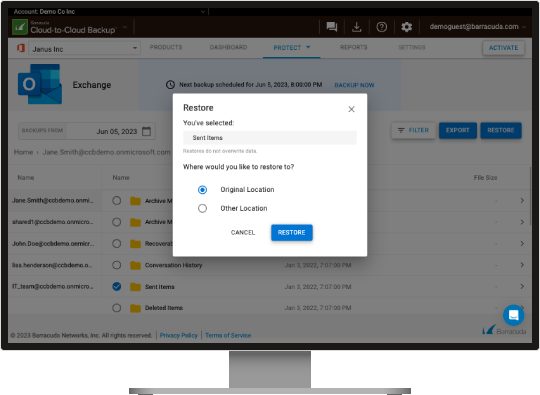Open the live chat bubble widget
This screenshot has width=540, height=395.
pos(513,315)
